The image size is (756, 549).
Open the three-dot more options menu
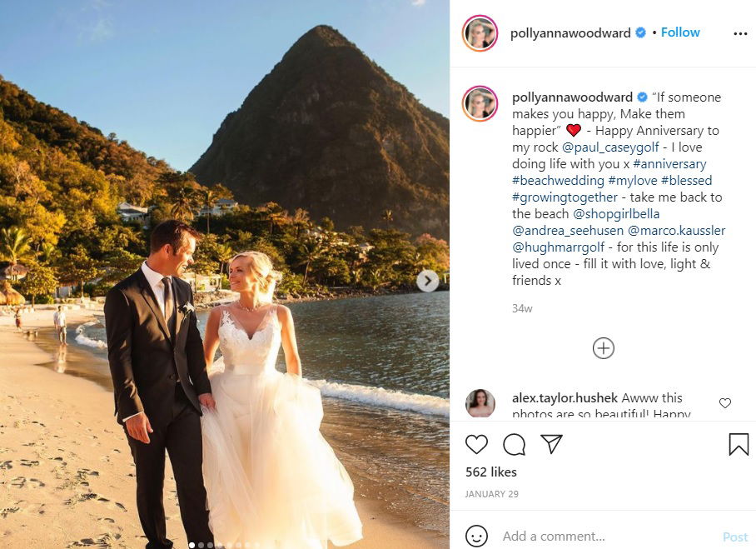740,33
